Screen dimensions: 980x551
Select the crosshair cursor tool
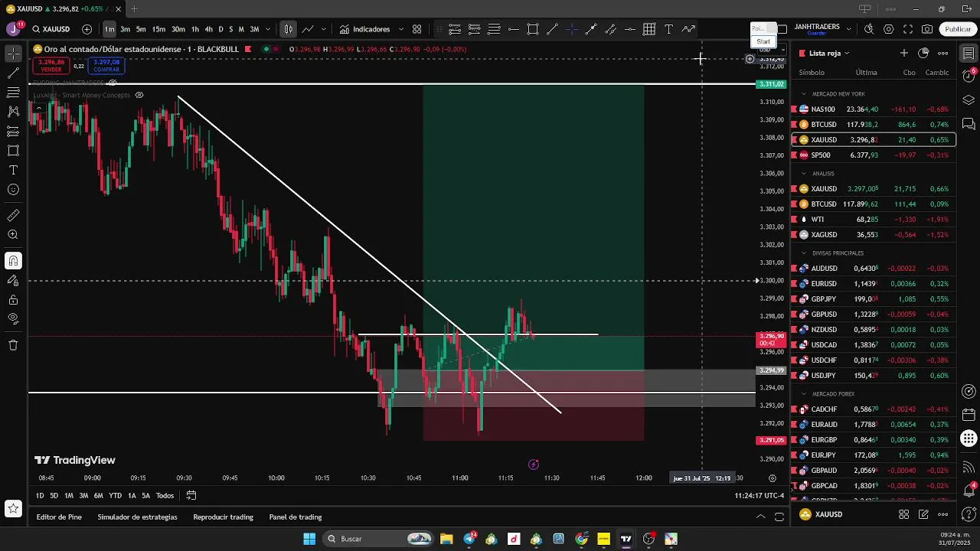pyautogui.click(x=13, y=54)
